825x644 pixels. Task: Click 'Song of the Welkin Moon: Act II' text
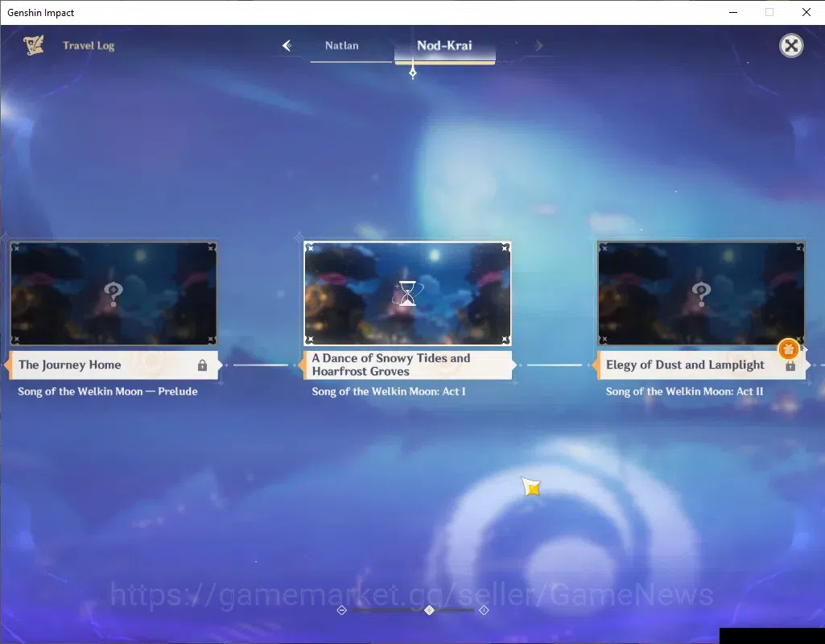click(x=684, y=391)
